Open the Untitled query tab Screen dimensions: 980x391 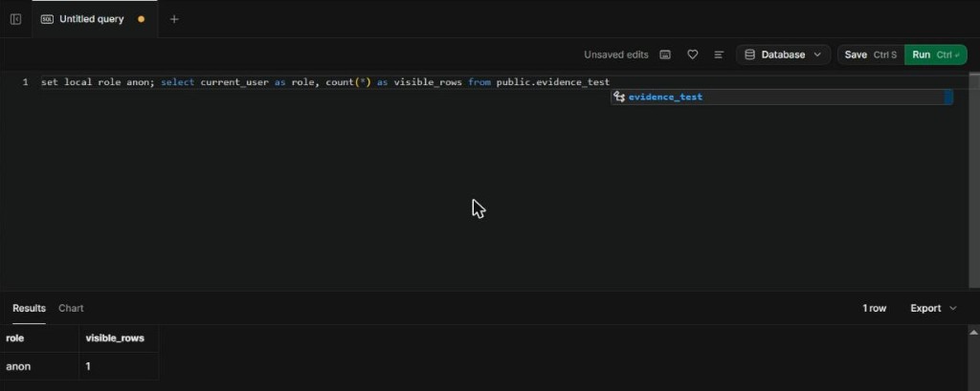pyautogui.click(x=95, y=19)
